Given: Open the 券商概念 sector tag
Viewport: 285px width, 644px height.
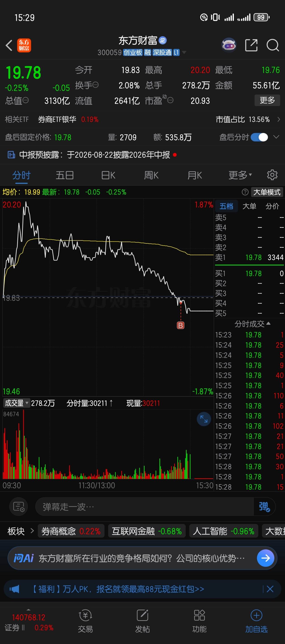Looking at the screenshot, I should (x=71, y=531).
